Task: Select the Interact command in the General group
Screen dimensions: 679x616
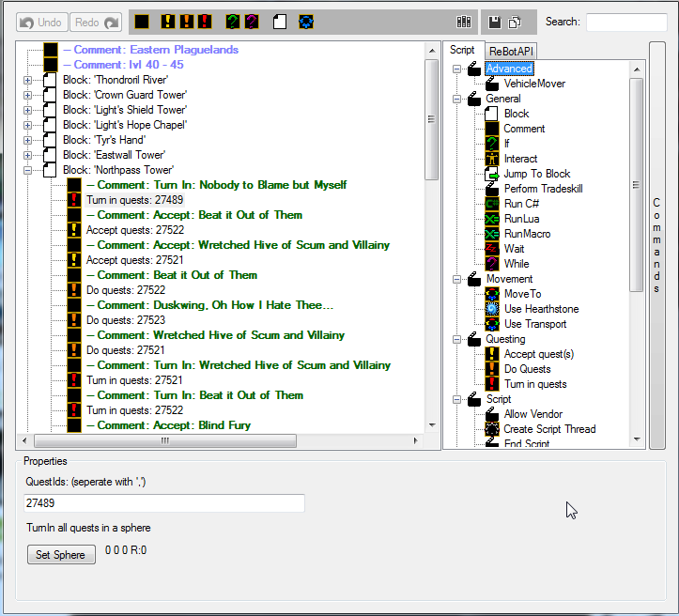Action: [x=520, y=159]
